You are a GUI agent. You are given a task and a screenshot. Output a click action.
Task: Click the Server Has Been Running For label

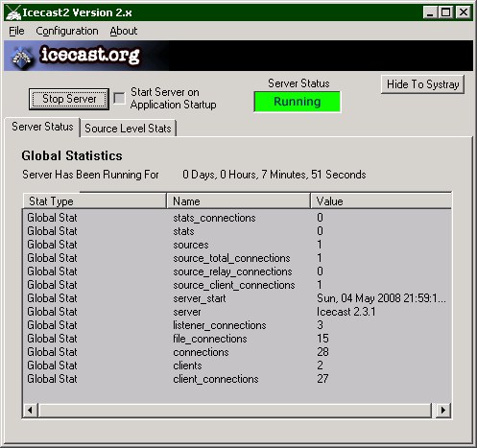point(90,175)
